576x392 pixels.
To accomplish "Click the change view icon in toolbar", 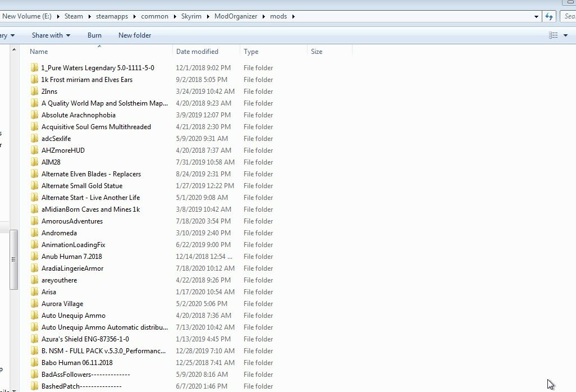I will pos(553,35).
